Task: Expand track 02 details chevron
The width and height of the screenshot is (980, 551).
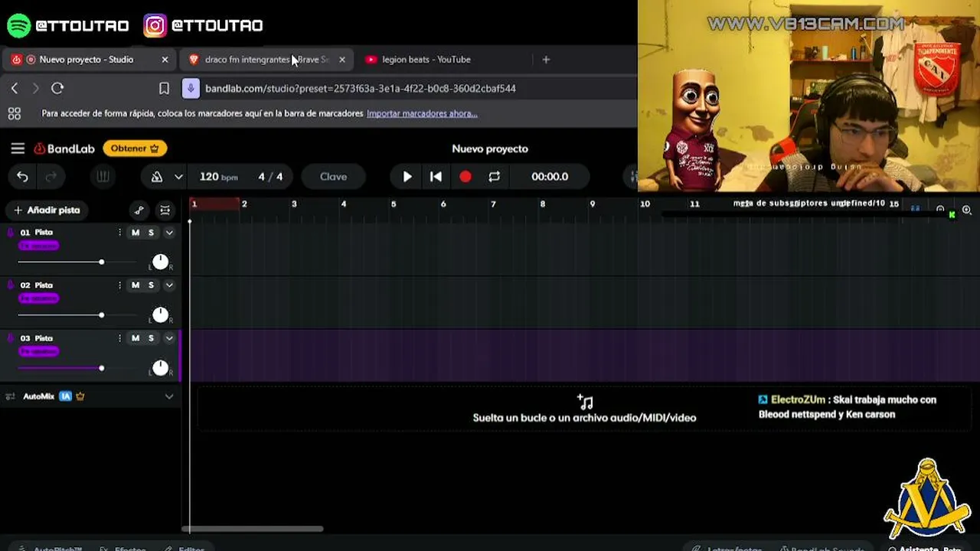Action: [169, 285]
